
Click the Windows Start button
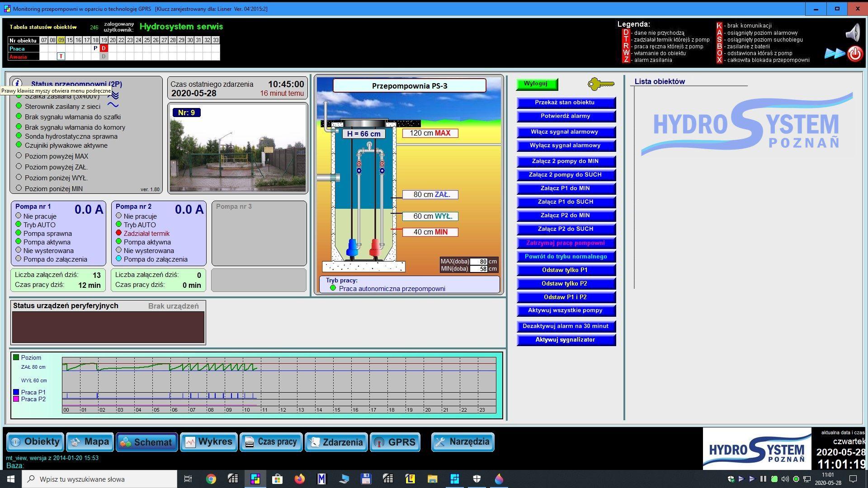[x=10, y=479]
